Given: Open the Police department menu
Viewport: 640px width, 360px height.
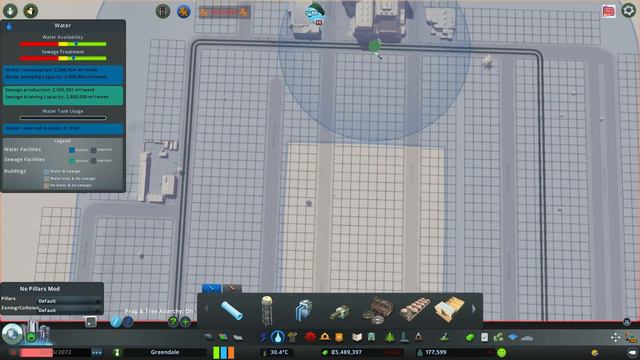Looking at the screenshot, I should tap(339, 337).
